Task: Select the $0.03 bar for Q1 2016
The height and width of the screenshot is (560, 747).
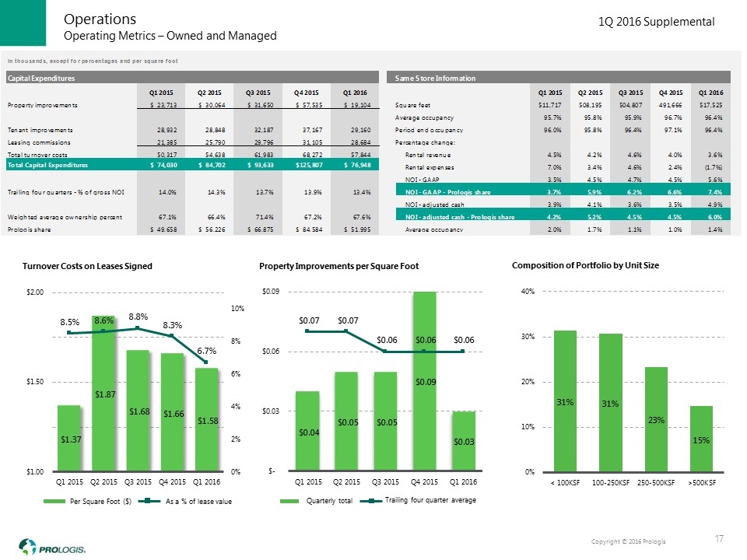Action: (463, 440)
